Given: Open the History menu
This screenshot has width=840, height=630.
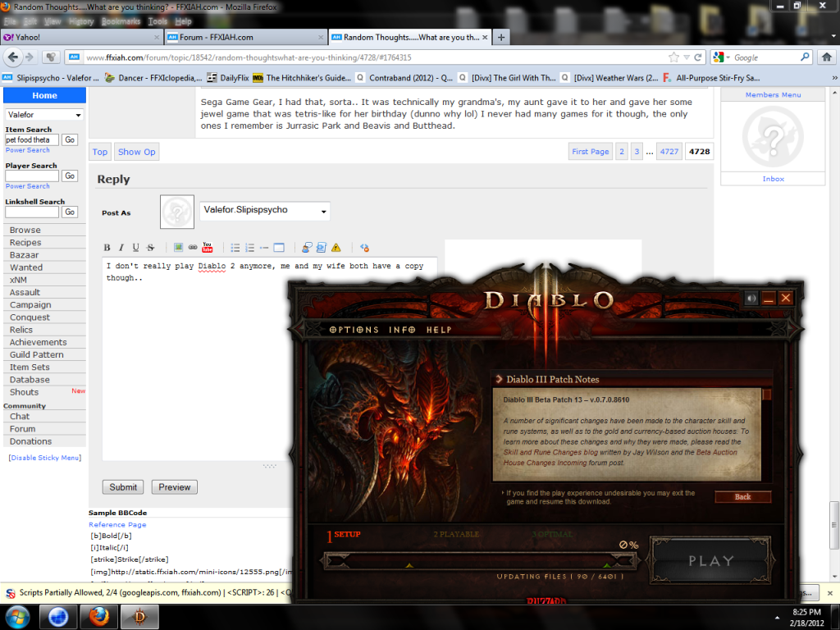Looking at the screenshot, I should click(81, 21).
